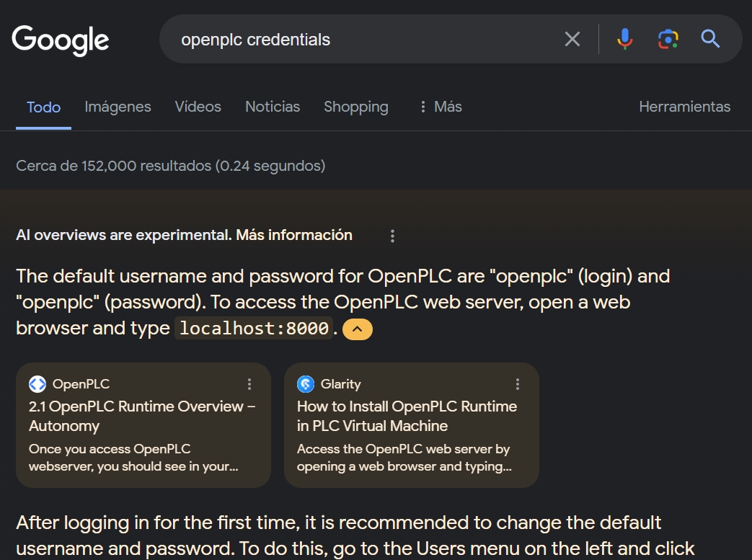This screenshot has height=560, width=752.
Task: Collapse AI overview sources with chevron
Action: coord(358,329)
